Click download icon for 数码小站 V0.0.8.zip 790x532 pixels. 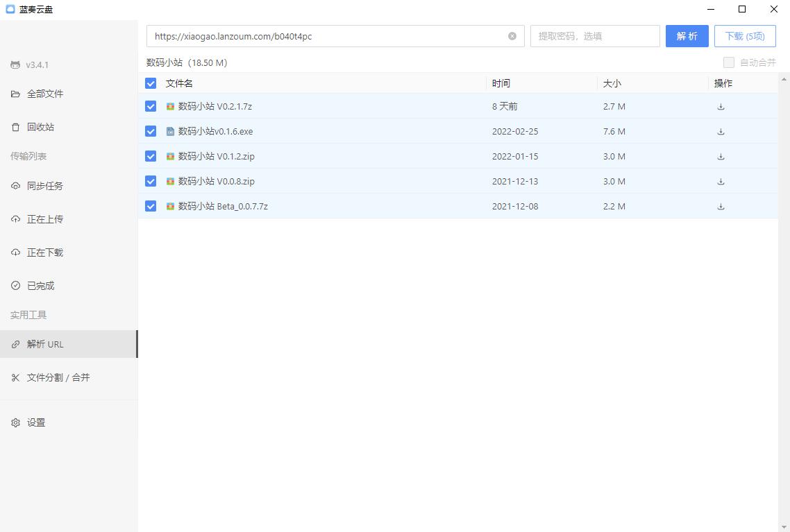(721, 182)
